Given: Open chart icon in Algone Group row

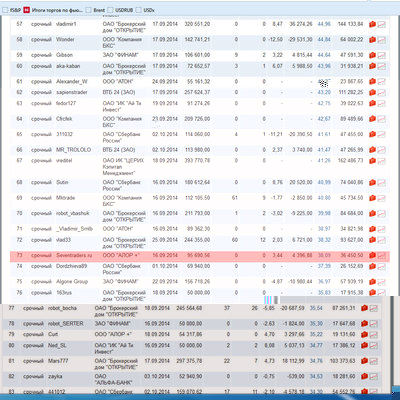Looking at the screenshot, I should tap(382, 282).
